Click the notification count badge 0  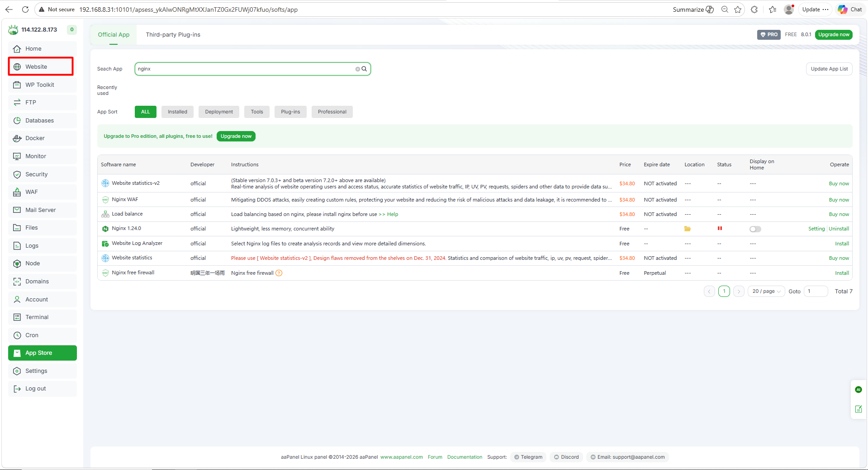point(71,30)
